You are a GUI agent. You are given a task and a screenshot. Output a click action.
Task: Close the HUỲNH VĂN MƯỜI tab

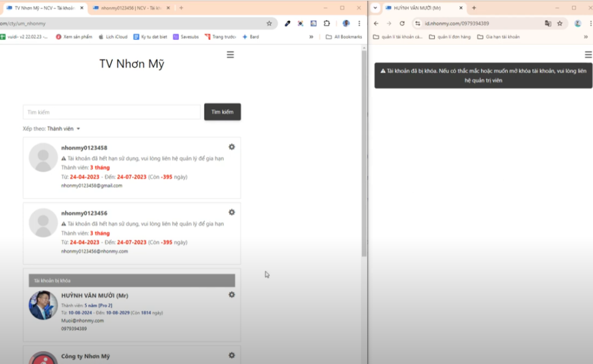[x=460, y=8]
